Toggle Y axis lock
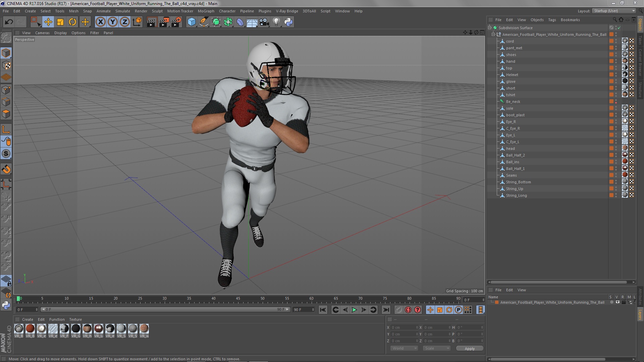644x362 pixels. click(x=113, y=22)
